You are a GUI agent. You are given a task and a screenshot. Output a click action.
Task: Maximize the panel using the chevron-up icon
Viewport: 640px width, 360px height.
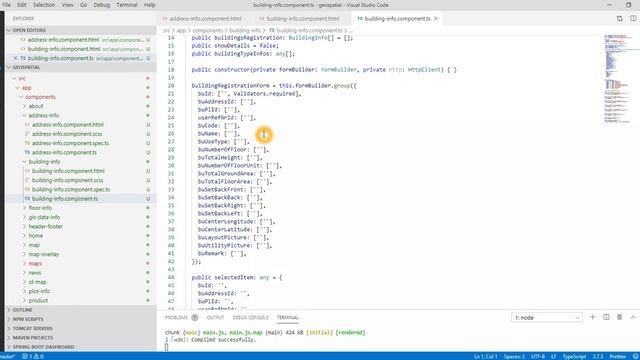coord(633,317)
